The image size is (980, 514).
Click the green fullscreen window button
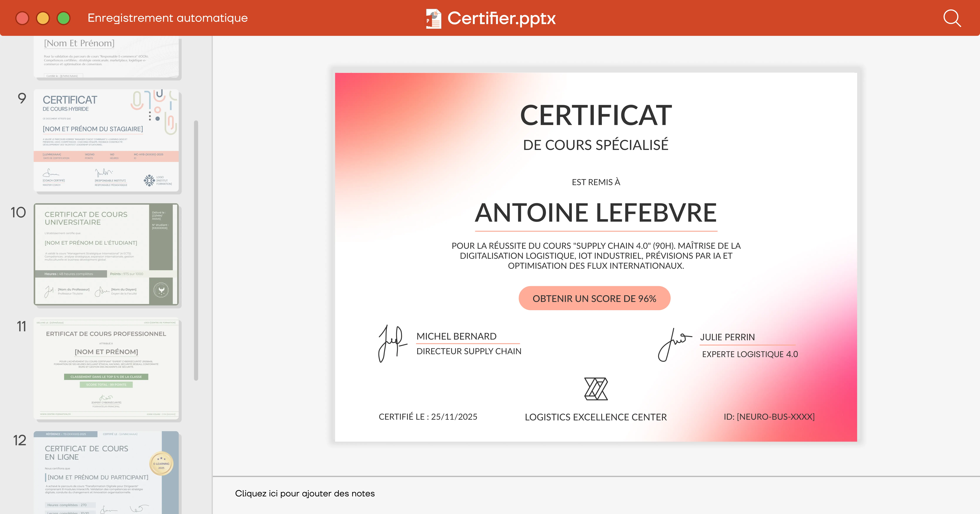[x=63, y=18]
